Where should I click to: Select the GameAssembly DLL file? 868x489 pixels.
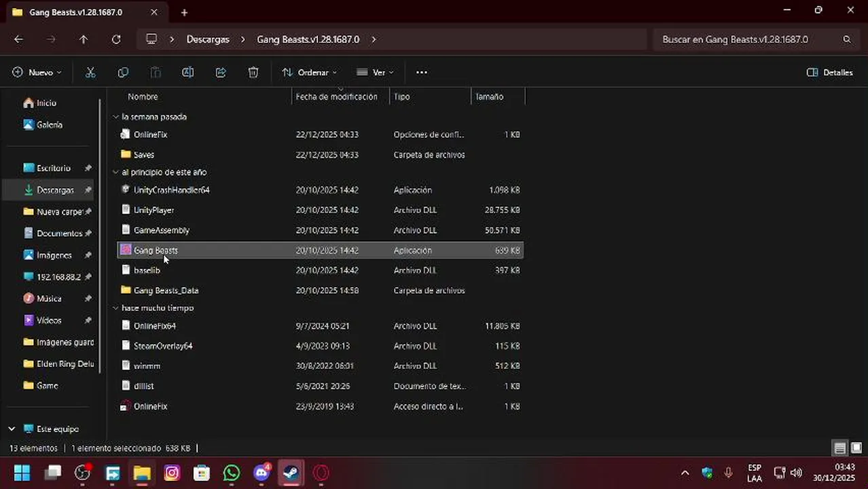click(x=320, y=230)
